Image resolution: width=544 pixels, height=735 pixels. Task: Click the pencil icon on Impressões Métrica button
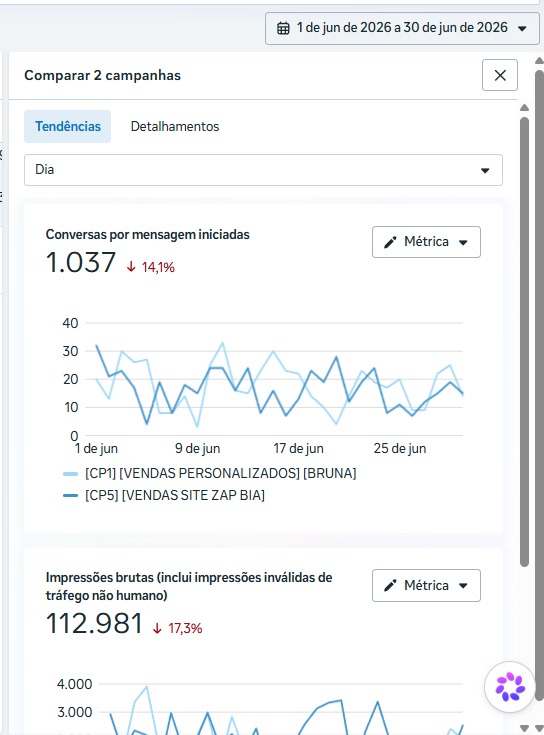390,585
